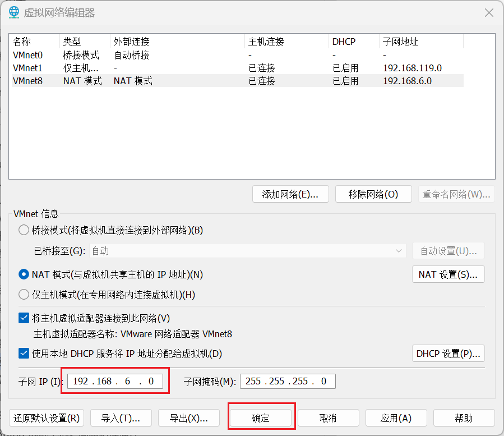Click the 取消 button
The width and height of the screenshot is (504, 436).
pos(328,418)
